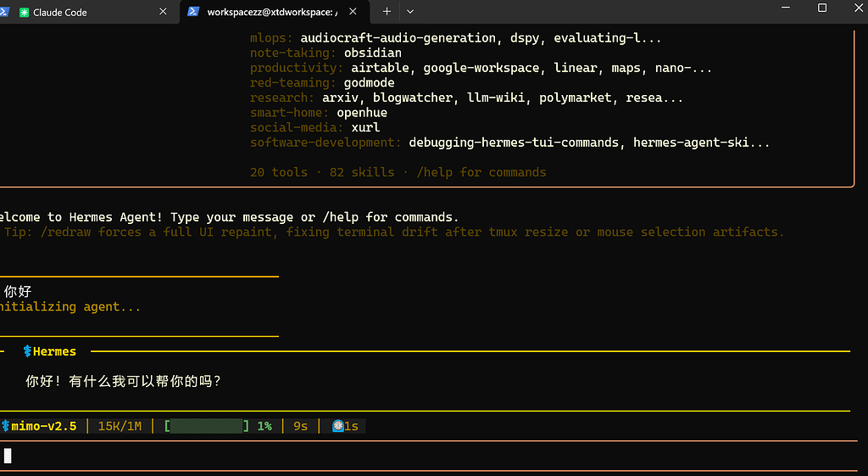Click the 1s timer value

tap(352, 426)
